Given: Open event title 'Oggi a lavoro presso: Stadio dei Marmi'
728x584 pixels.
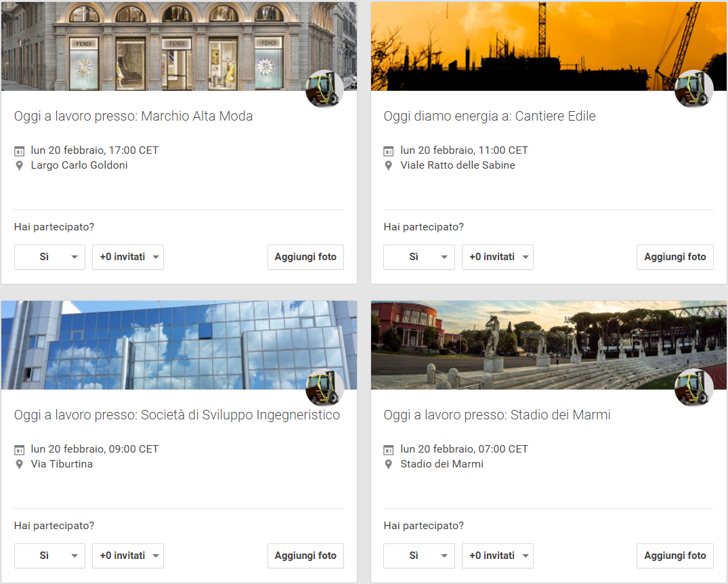Looking at the screenshot, I should point(497,415).
